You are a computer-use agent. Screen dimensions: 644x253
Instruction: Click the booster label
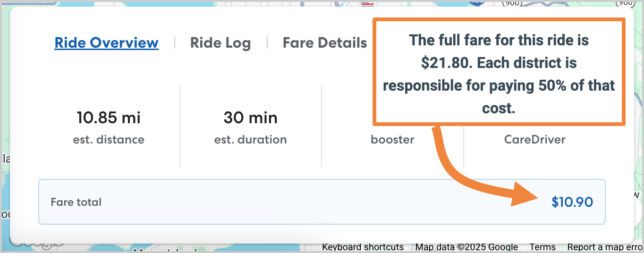click(392, 140)
